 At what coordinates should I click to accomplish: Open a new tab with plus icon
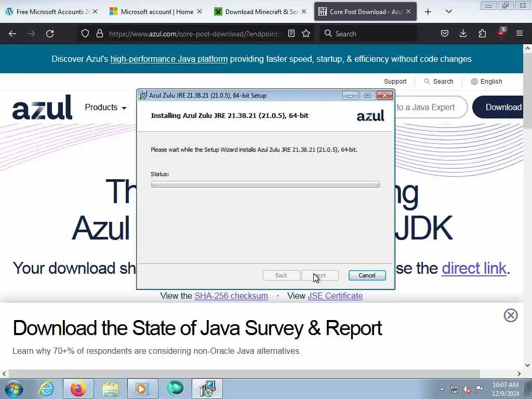coord(428,12)
